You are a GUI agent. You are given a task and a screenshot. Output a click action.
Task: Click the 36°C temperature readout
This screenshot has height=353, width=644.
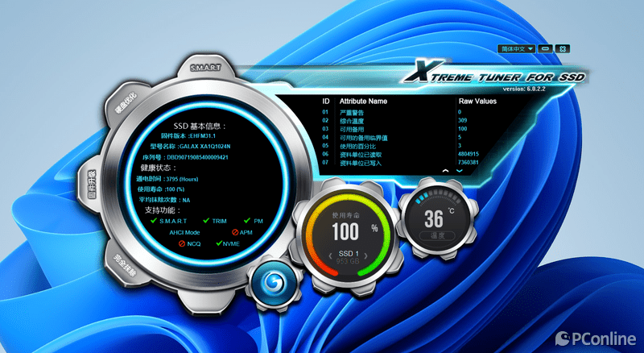tap(436, 218)
